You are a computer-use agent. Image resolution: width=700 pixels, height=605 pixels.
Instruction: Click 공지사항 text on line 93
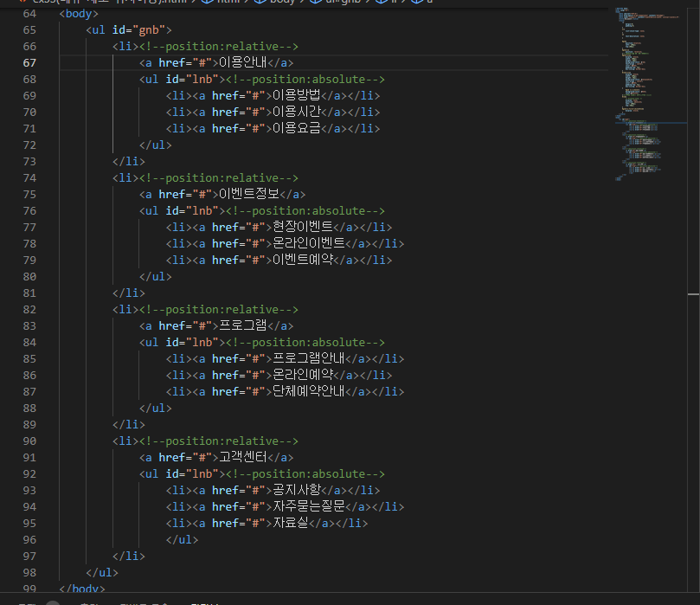pos(297,490)
